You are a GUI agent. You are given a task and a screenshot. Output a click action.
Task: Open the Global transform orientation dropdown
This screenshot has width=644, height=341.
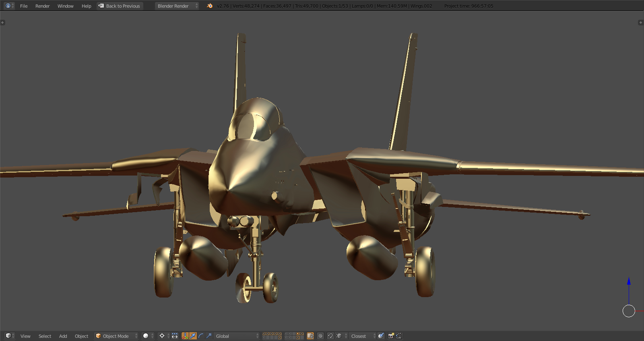click(237, 336)
